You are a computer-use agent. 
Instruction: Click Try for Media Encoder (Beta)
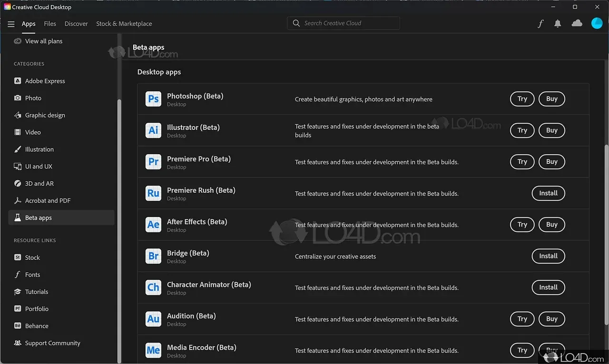pyautogui.click(x=522, y=350)
